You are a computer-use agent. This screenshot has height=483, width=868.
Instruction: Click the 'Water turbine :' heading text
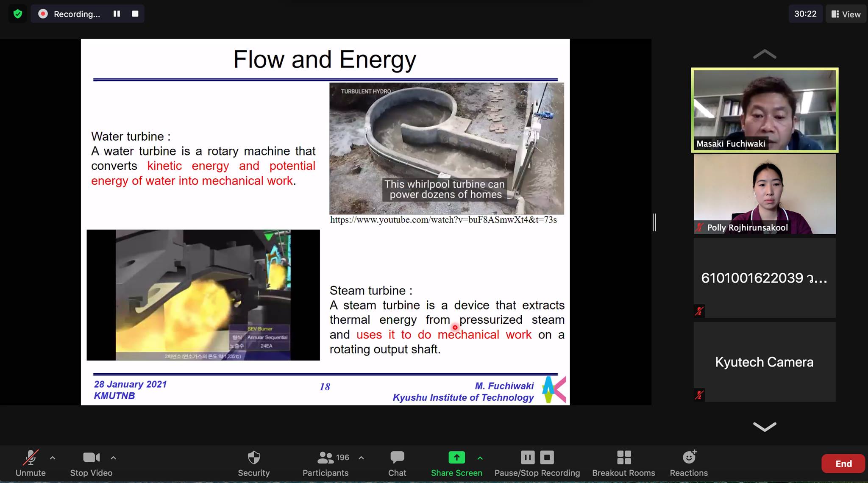click(x=131, y=136)
